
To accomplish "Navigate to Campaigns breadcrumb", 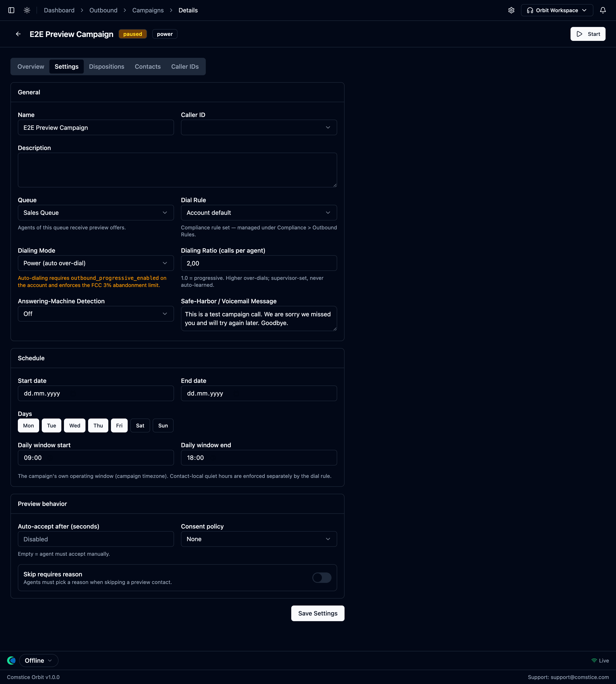I will (x=148, y=10).
